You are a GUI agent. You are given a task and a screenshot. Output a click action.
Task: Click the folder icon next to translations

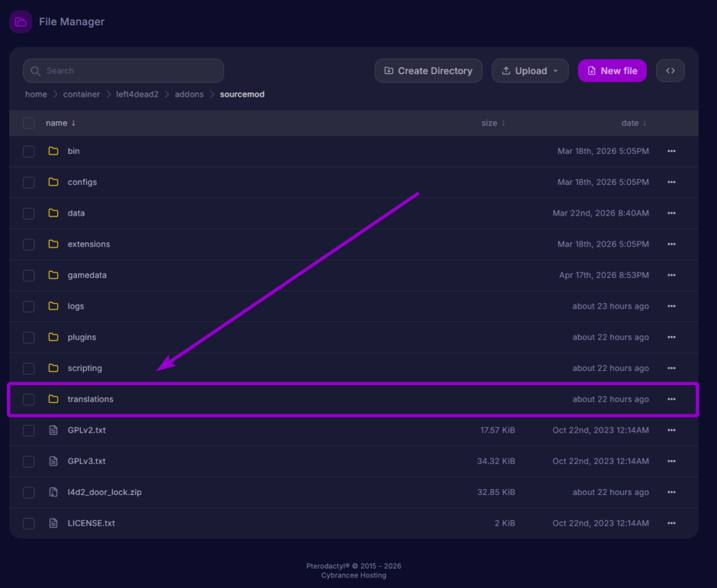point(54,399)
